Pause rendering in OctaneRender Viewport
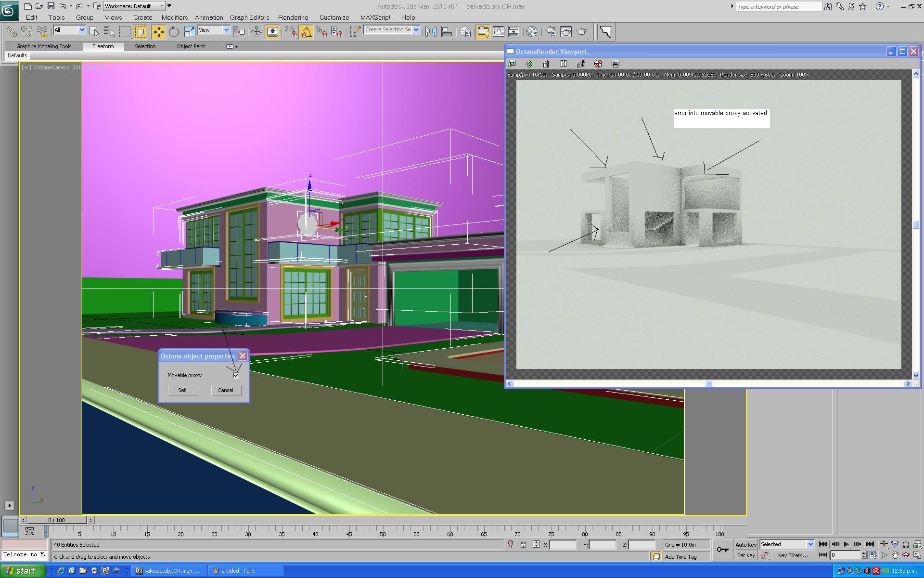924x578 pixels. pyautogui.click(x=563, y=64)
